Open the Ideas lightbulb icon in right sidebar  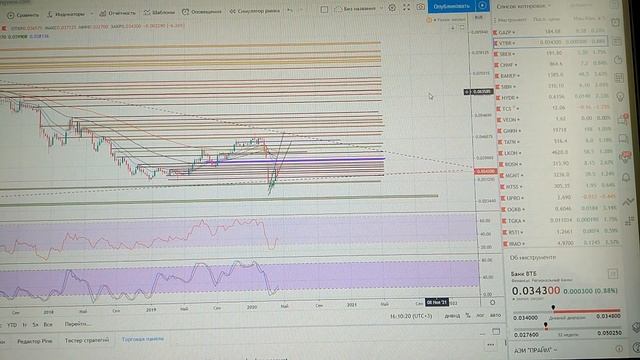pyautogui.click(x=620, y=97)
